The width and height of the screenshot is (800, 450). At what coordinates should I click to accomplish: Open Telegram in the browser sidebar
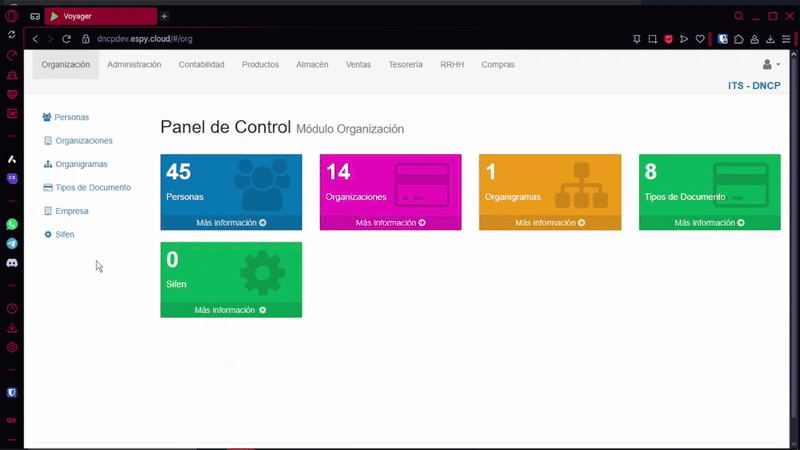12,243
